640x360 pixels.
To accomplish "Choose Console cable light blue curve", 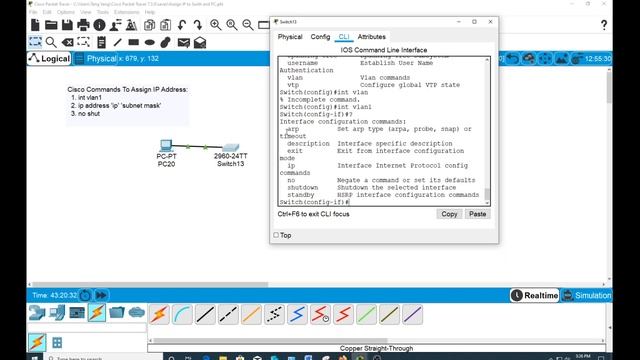I will click(182, 314).
